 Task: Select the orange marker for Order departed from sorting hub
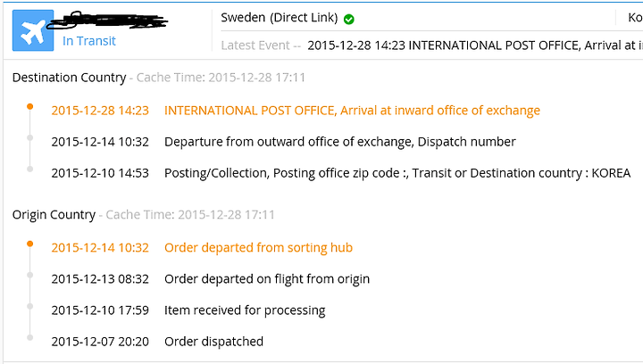[30, 244]
